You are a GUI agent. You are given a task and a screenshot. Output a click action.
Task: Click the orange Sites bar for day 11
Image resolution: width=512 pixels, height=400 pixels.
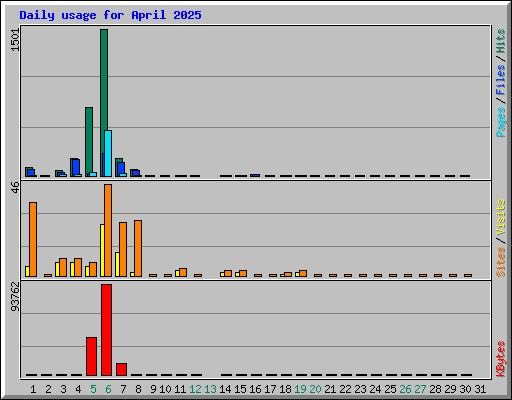[183, 272]
